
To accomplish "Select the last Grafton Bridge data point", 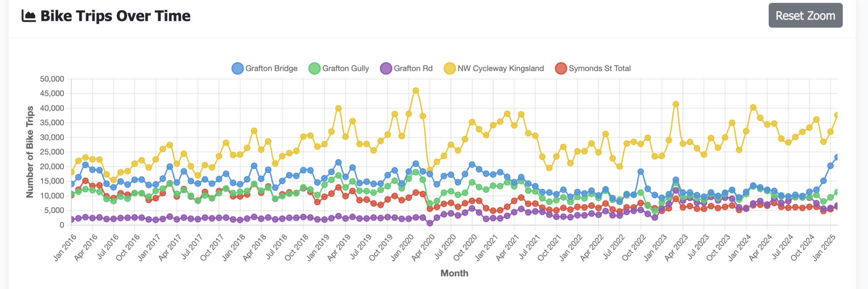I will (837, 157).
